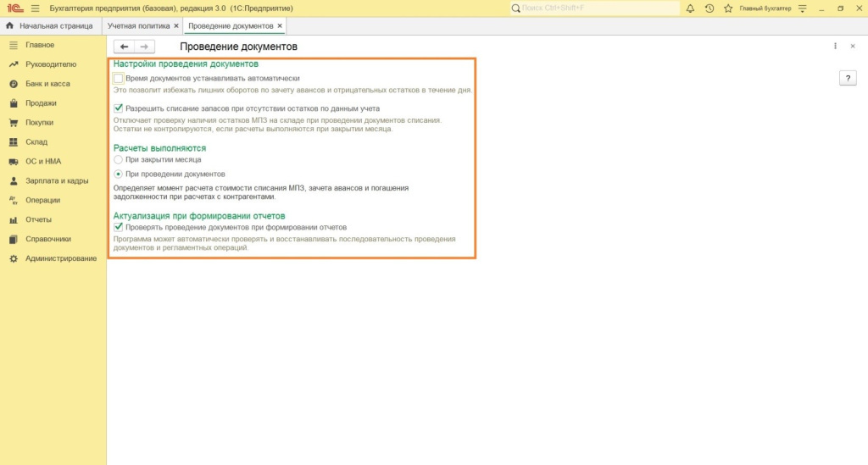Expand the service settings dropdown by username
Viewport: 868px width, 465px height.
pyautogui.click(x=802, y=8)
